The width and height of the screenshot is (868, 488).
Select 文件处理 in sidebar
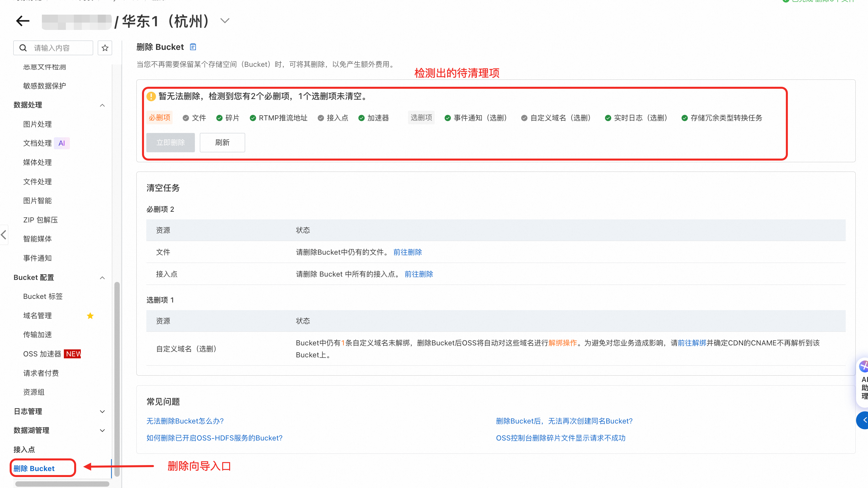pyautogui.click(x=37, y=182)
